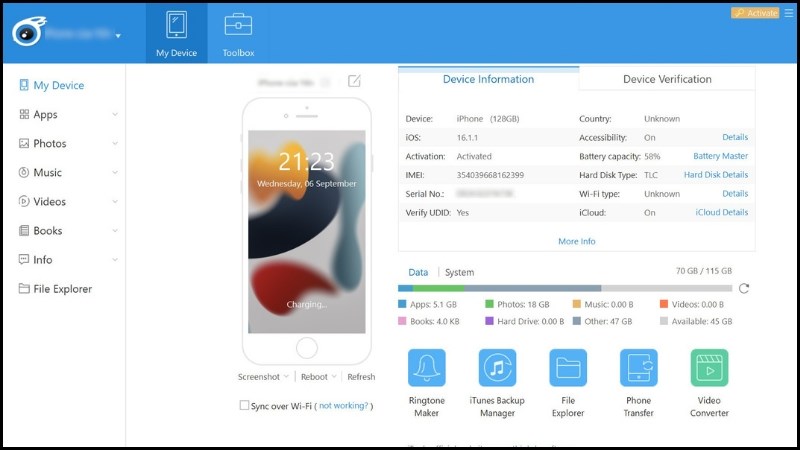Launch iTunes Backup Manager
Viewport: 800px width, 450px height.
coord(497,368)
